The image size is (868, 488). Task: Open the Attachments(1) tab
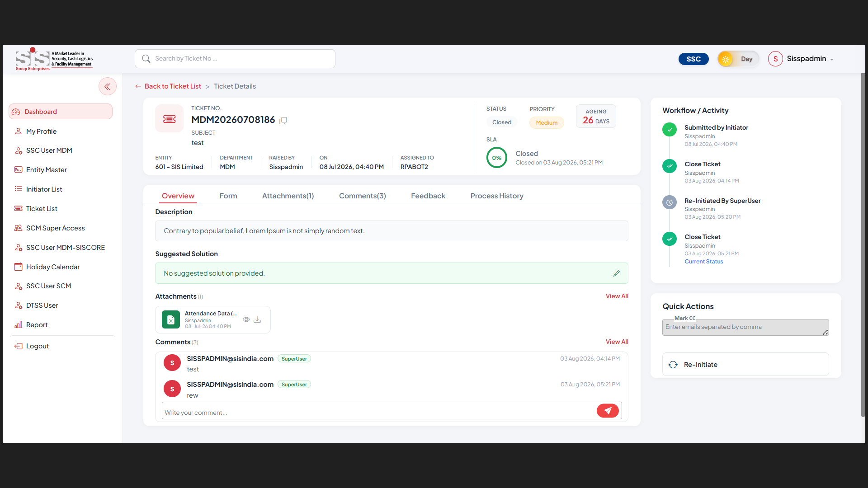pos(288,196)
